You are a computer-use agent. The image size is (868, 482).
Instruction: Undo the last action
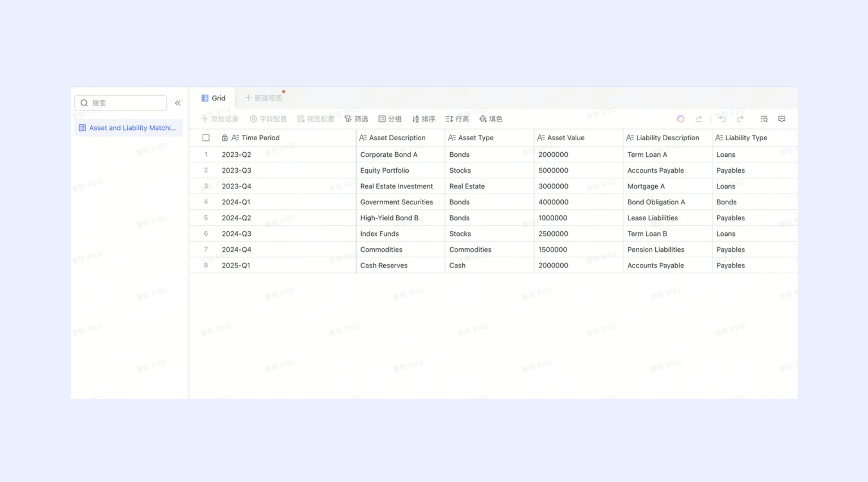722,119
